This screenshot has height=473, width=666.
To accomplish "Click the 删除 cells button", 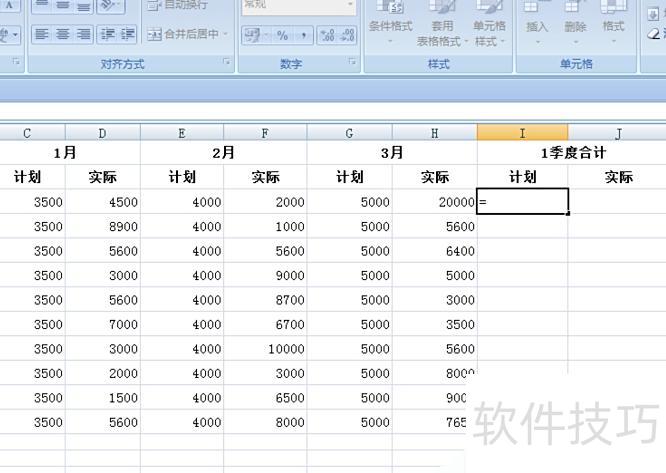I will [x=575, y=21].
